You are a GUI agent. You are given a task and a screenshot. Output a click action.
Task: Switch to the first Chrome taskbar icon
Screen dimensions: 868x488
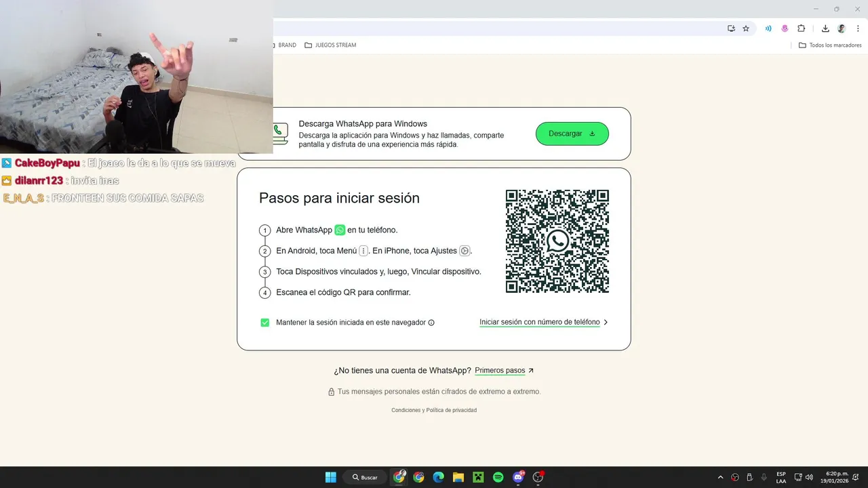point(399,477)
